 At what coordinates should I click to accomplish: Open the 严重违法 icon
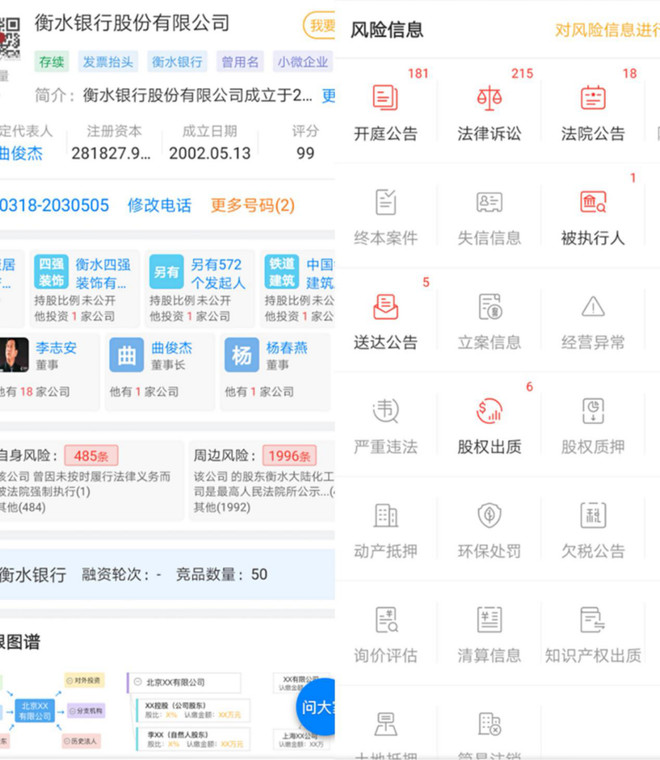(x=386, y=411)
